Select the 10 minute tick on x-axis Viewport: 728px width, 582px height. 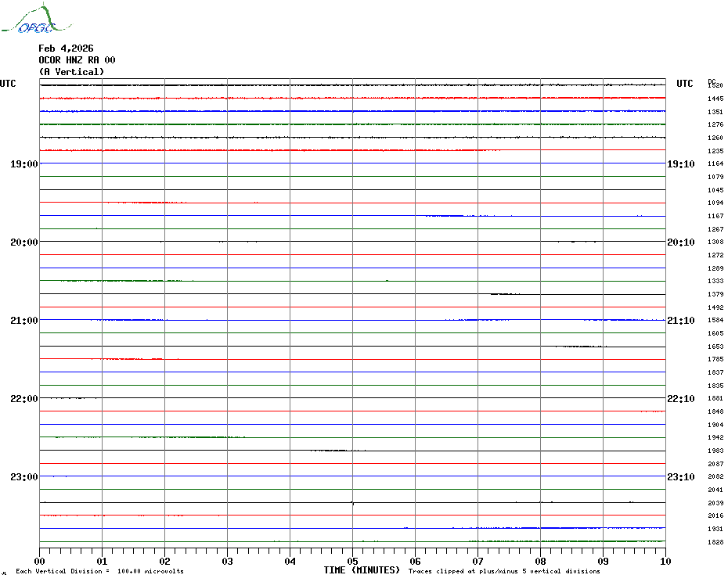point(665,561)
